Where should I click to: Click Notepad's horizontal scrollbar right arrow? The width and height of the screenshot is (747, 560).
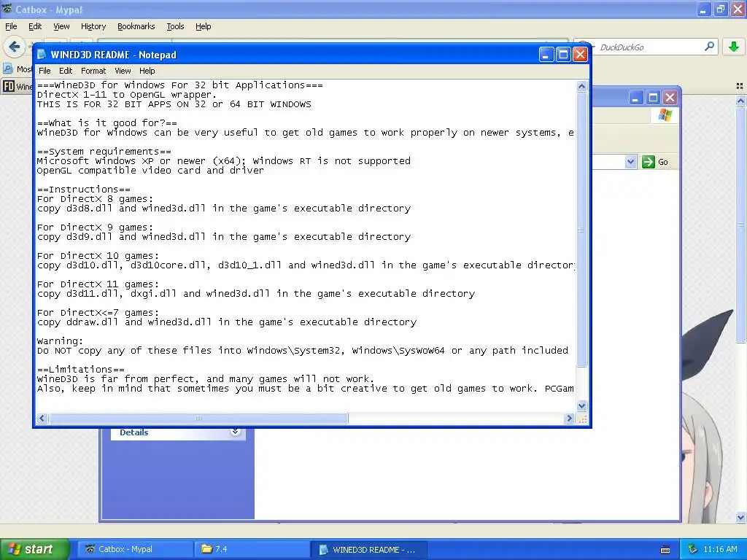(569, 418)
